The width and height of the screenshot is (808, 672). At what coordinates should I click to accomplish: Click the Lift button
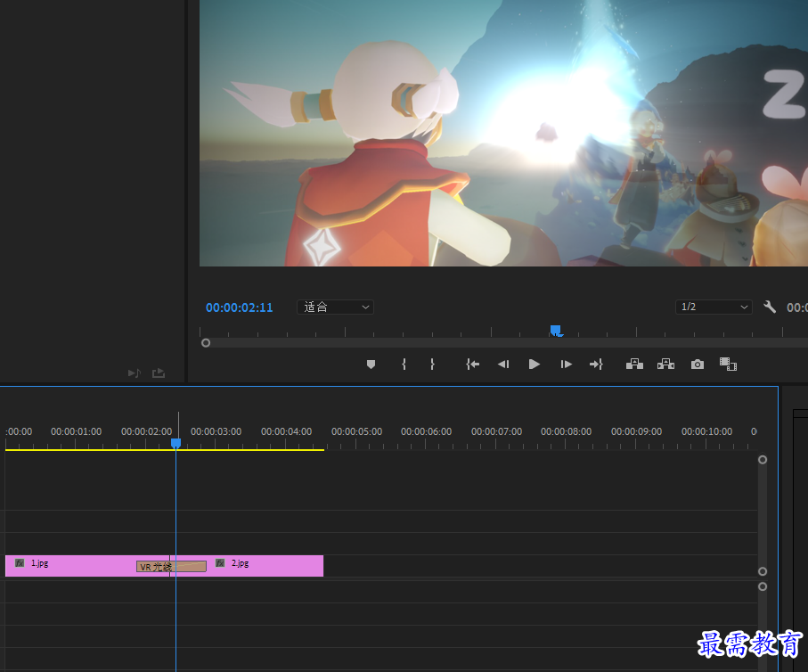[x=634, y=365]
